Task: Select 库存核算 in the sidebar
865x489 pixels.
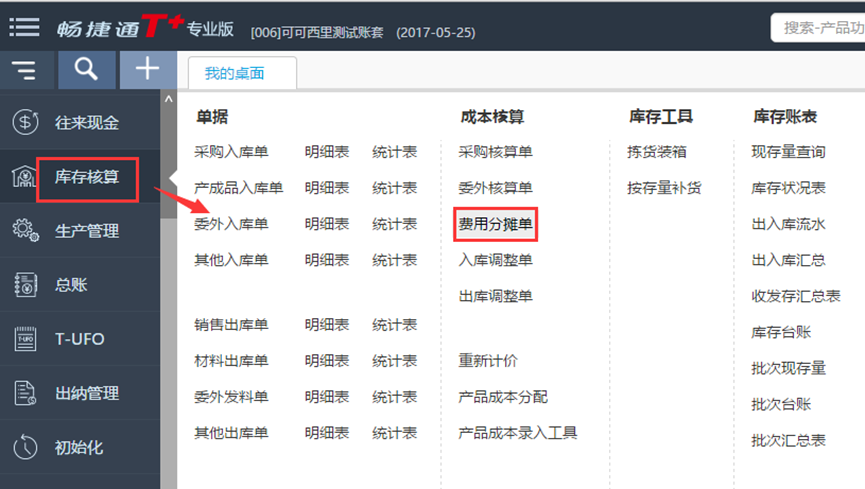Action: click(87, 177)
